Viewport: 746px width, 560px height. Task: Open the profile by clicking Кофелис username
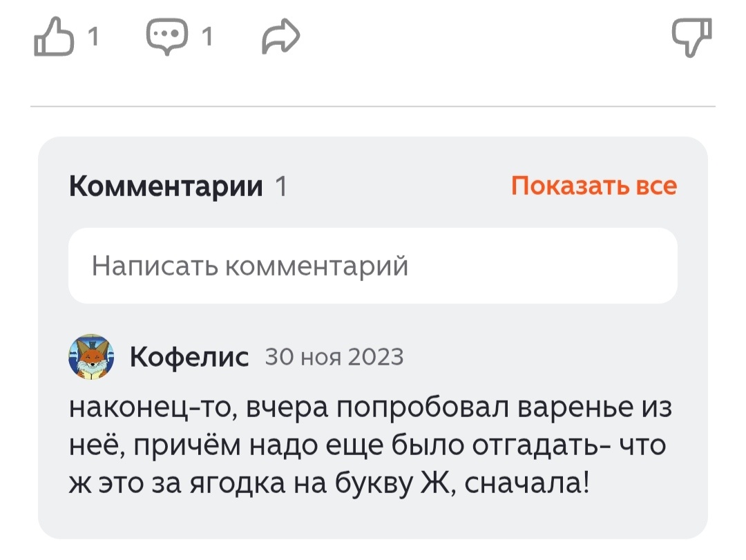(x=189, y=356)
